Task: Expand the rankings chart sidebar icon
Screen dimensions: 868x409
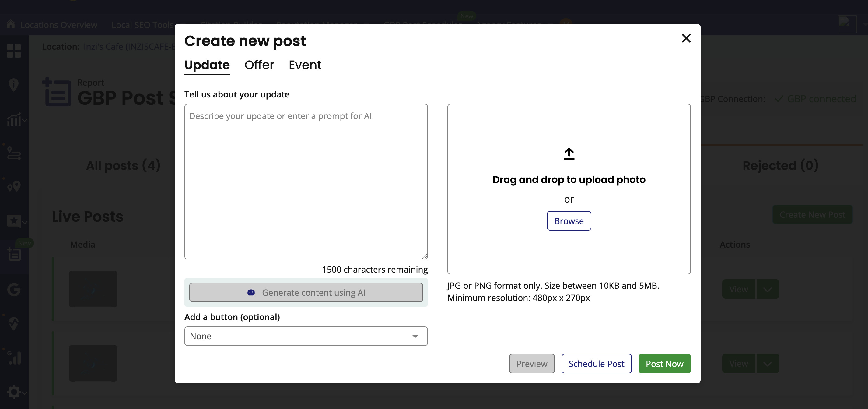Action: pos(14,120)
